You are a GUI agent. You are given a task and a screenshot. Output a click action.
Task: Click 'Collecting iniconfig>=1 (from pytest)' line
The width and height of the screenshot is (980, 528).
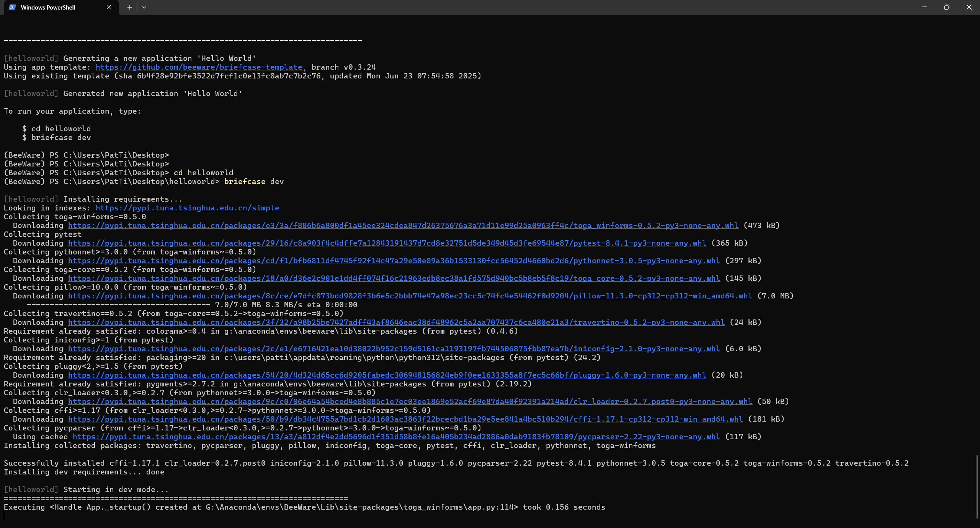click(x=88, y=340)
